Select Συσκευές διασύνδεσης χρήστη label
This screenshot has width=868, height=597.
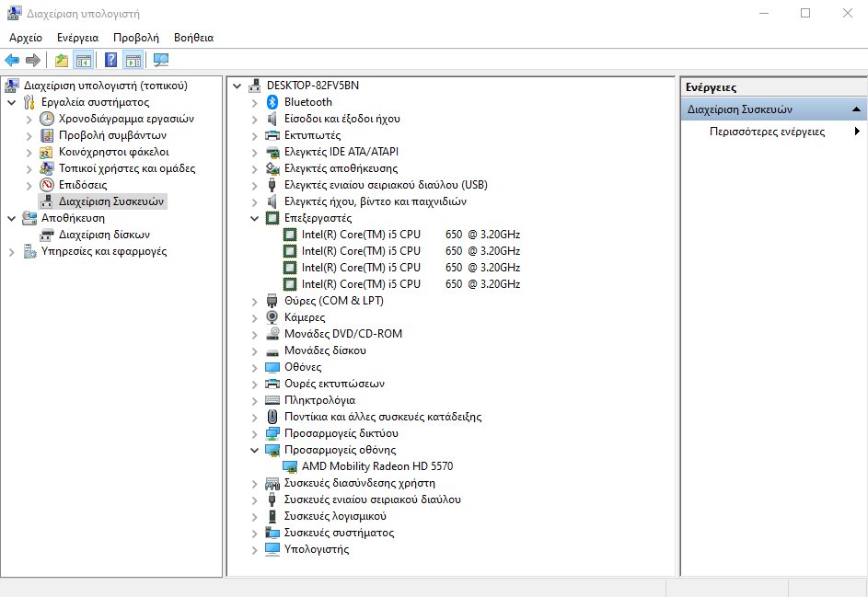(359, 483)
